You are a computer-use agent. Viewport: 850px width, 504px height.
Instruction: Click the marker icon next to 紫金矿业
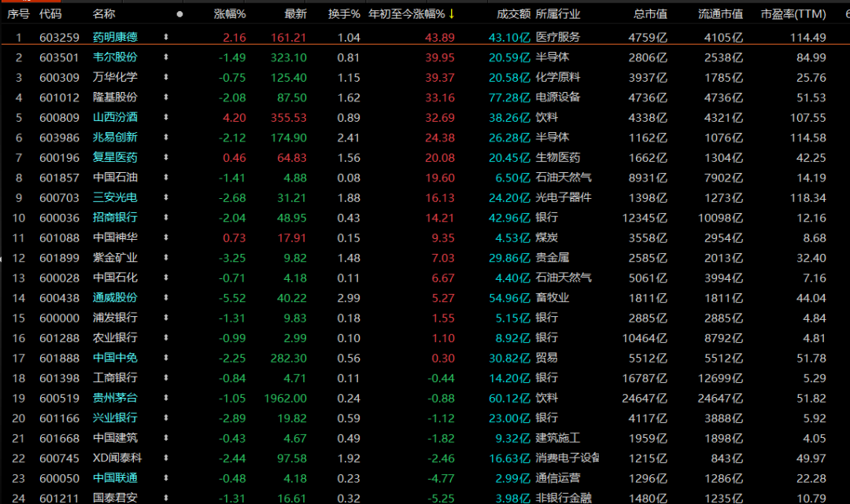[x=166, y=257]
